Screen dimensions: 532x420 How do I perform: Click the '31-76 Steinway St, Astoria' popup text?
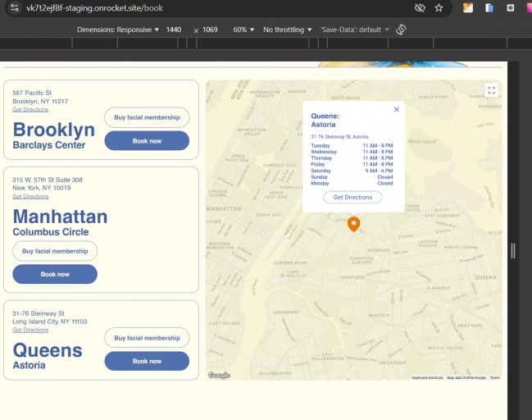pos(339,137)
